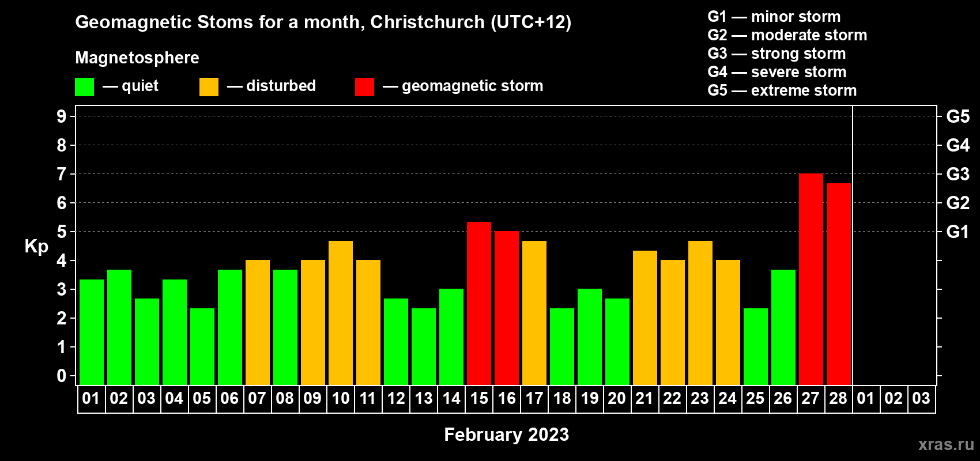Select the orange bar for day 09
This screenshot has height=461, width=980.
tap(313, 323)
